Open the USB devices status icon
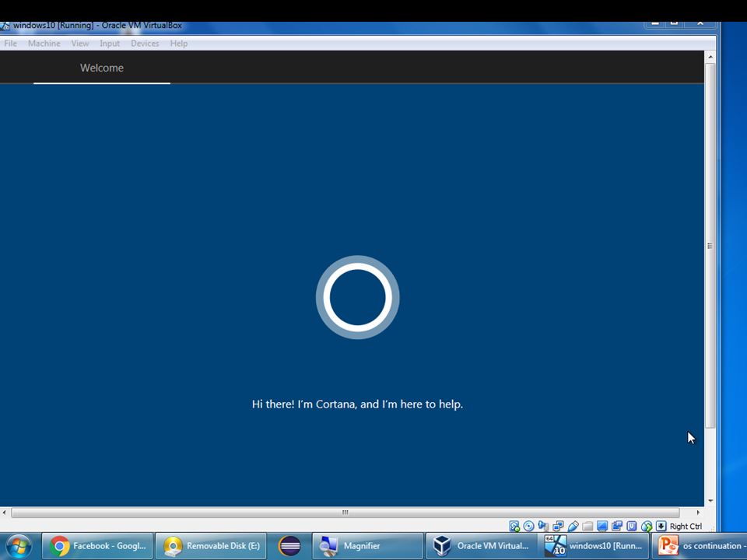Viewport: 747px width, 560px height. (573, 526)
